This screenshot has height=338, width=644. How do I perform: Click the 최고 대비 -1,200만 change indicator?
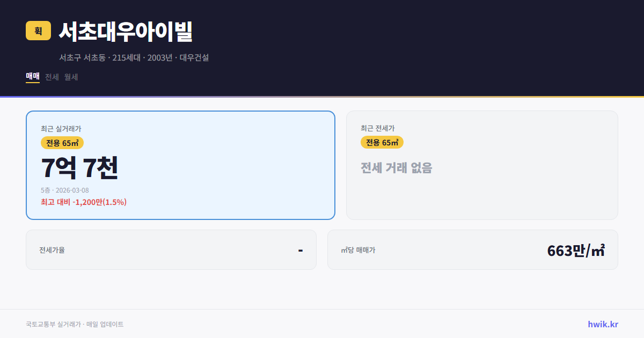point(83,202)
